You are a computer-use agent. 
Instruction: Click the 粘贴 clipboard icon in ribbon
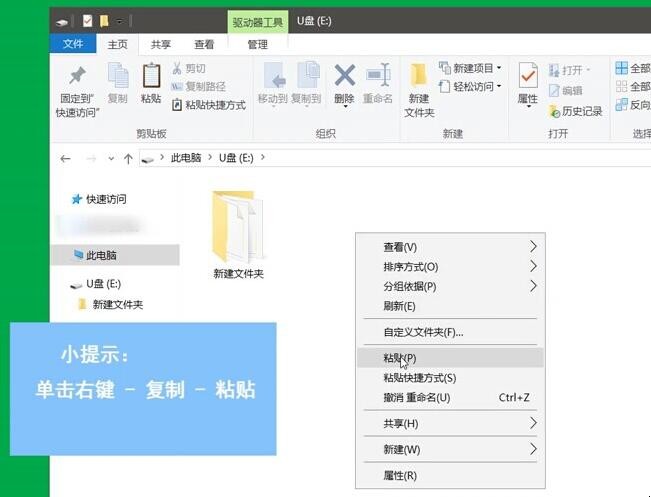pos(151,77)
